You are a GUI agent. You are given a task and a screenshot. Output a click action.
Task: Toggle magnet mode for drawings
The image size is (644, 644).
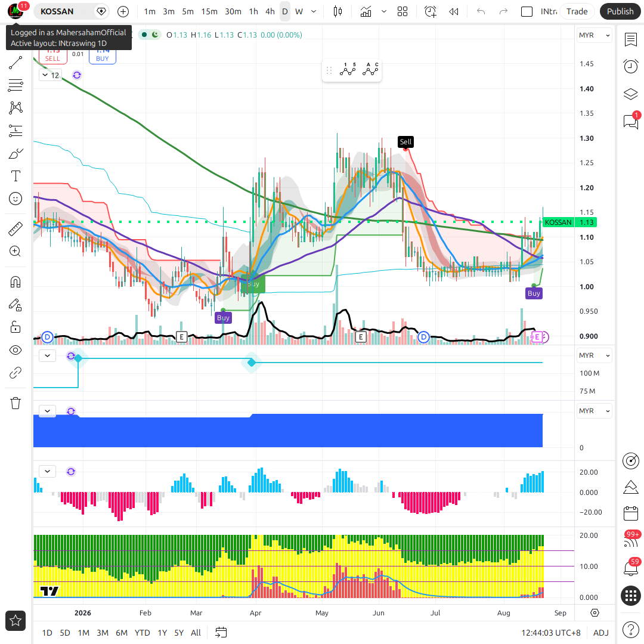coord(16,282)
